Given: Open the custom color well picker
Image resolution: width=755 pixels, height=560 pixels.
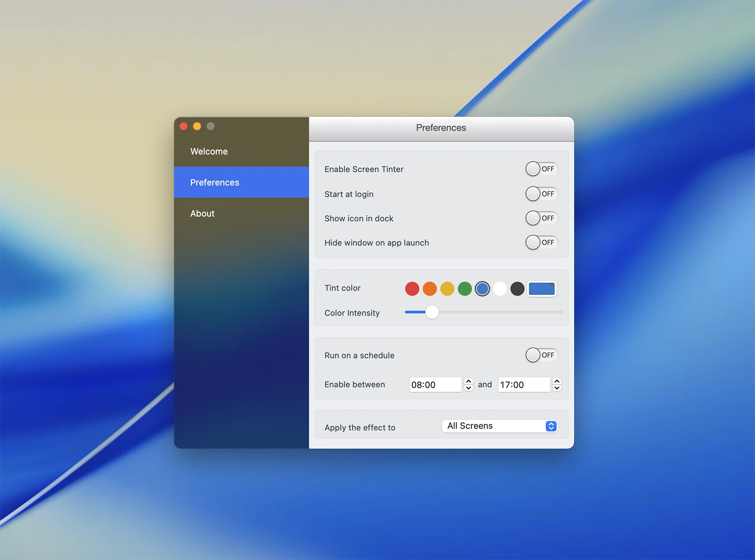Looking at the screenshot, I should click(541, 289).
